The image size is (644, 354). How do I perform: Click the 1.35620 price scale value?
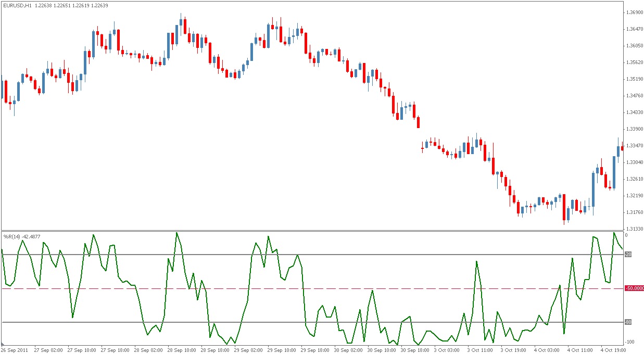634,62
